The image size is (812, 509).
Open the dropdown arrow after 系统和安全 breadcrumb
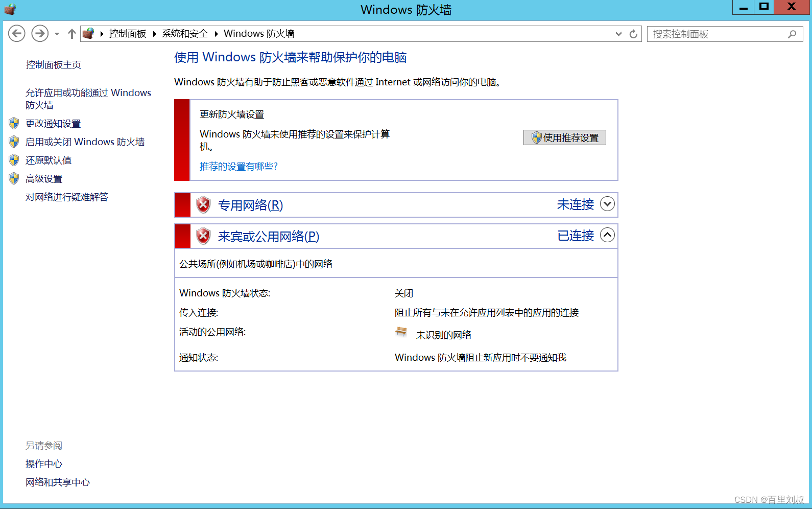[x=216, y=34]
